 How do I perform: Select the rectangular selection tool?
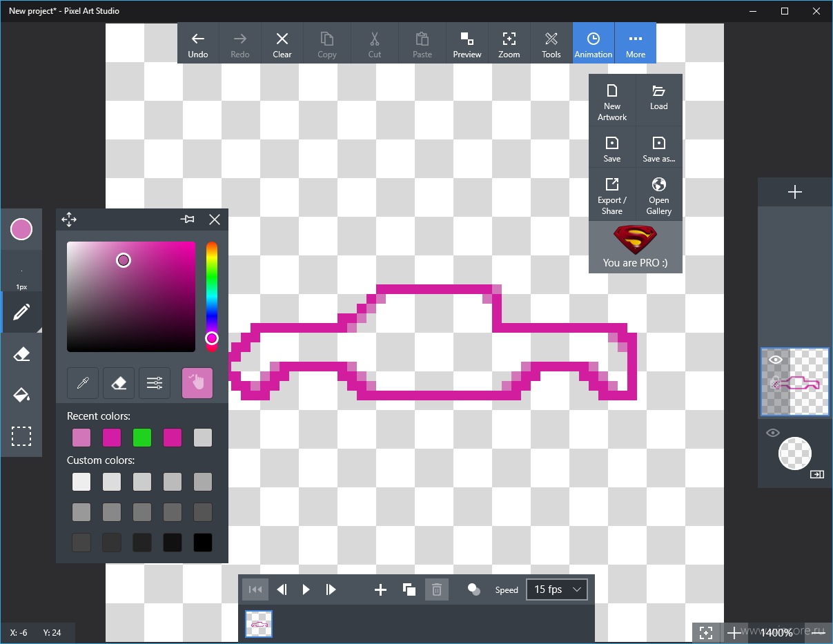click(x=21, y=437)
